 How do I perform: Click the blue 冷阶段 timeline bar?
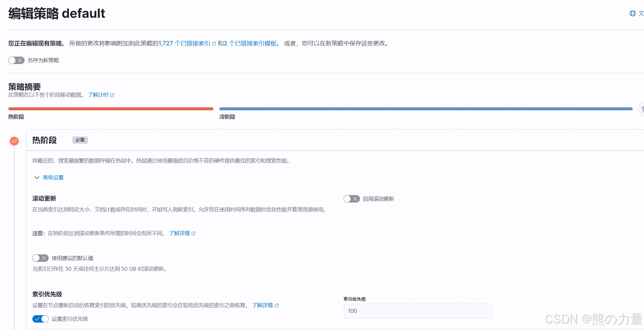(x=426, y=109)
